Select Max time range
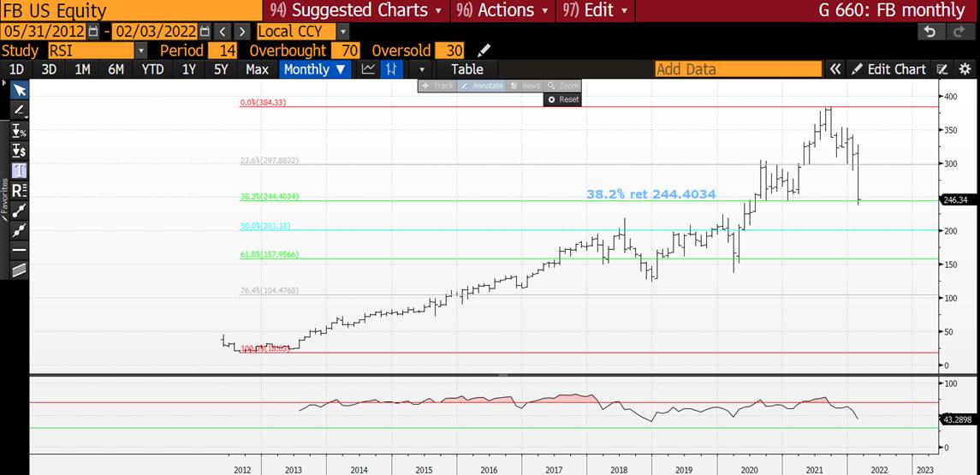This screenshot has width=980, height=475. click(x=257, y=68)
